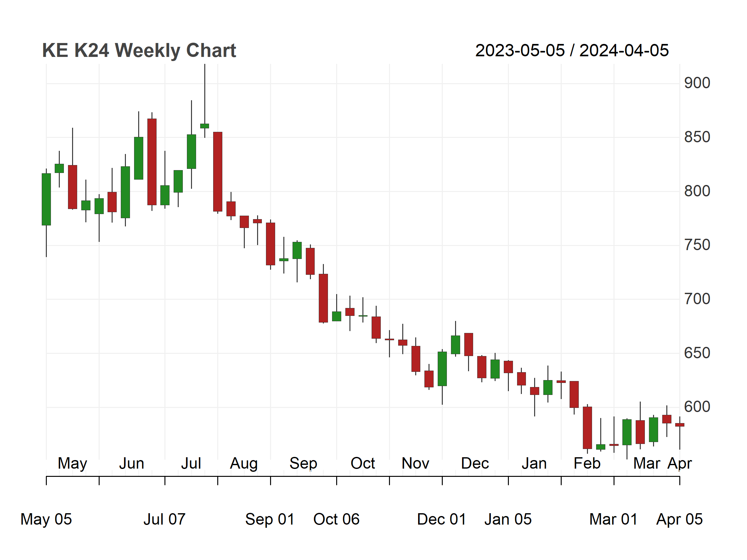Click the Dec 01 date label
Viewport: 747px width, 560px height.
coord(442,520)
